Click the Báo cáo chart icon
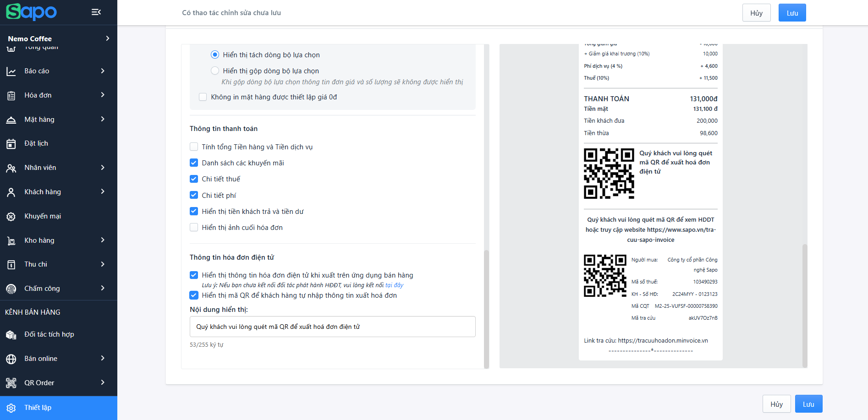The height and width of the screenshot is (420, 868). point(11,71)
